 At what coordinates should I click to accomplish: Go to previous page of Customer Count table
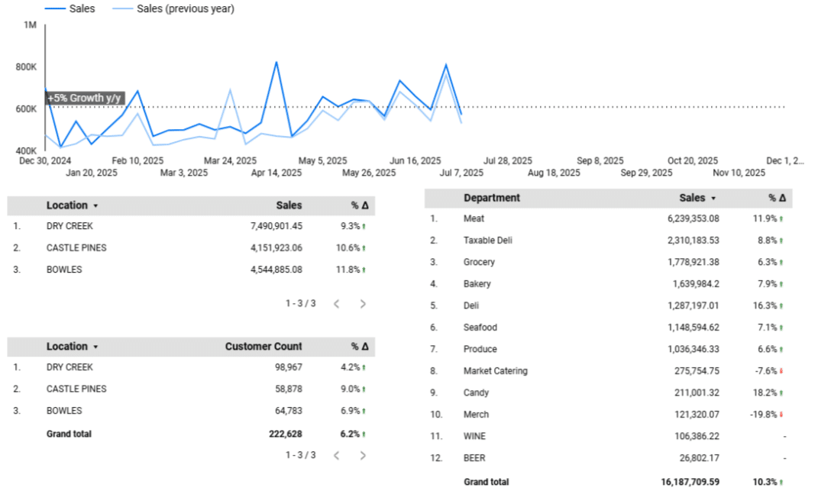pyautogui.click(x=337, y=456)
